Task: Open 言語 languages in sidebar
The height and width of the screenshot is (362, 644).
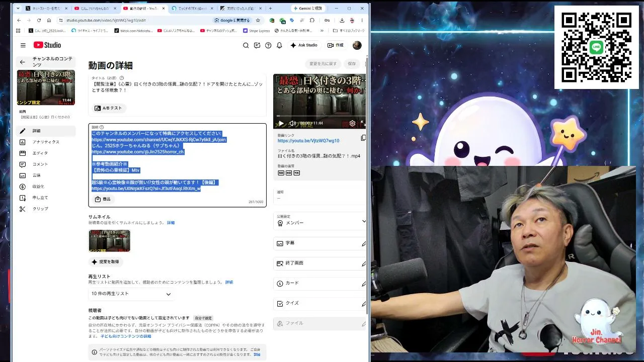Action: [45, 175]
